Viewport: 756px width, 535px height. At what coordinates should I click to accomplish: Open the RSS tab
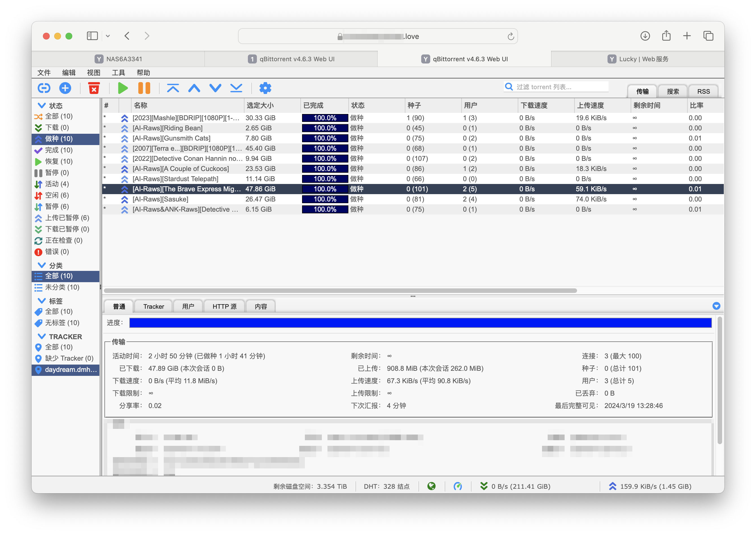[703, 91]
